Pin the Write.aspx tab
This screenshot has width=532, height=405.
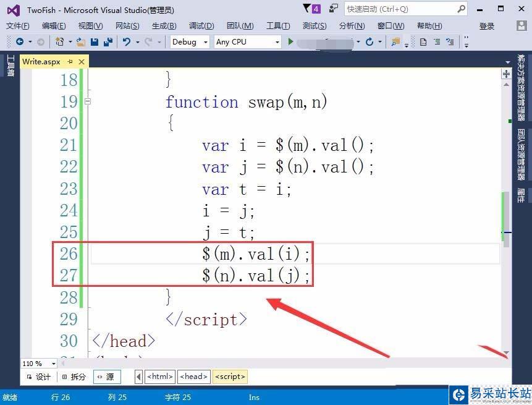(70, 61)
